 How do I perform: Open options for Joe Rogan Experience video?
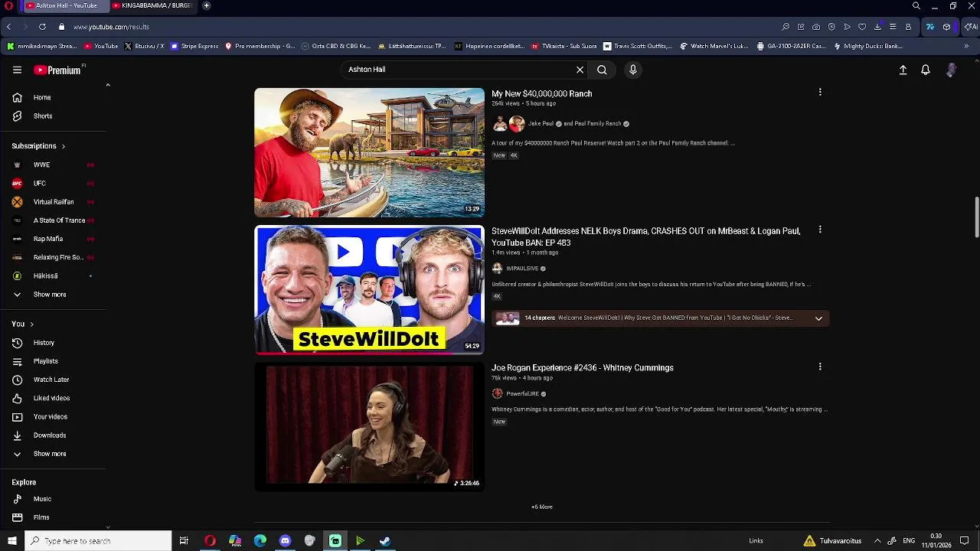tap(820, 367)
